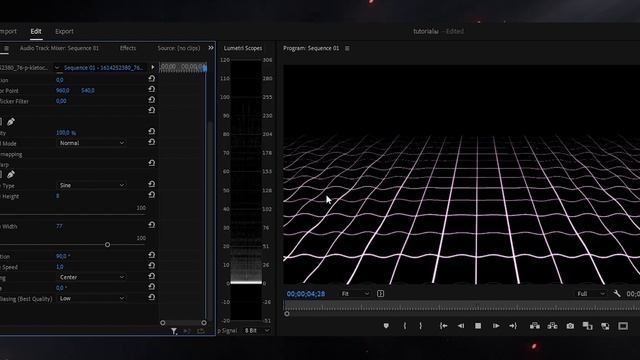Switch to the Export workspace tab

64,31
